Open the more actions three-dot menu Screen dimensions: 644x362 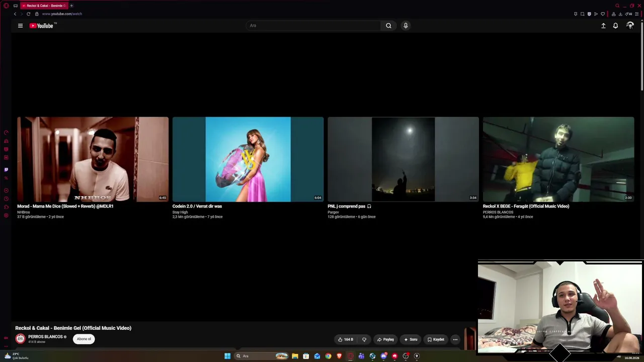455,339
